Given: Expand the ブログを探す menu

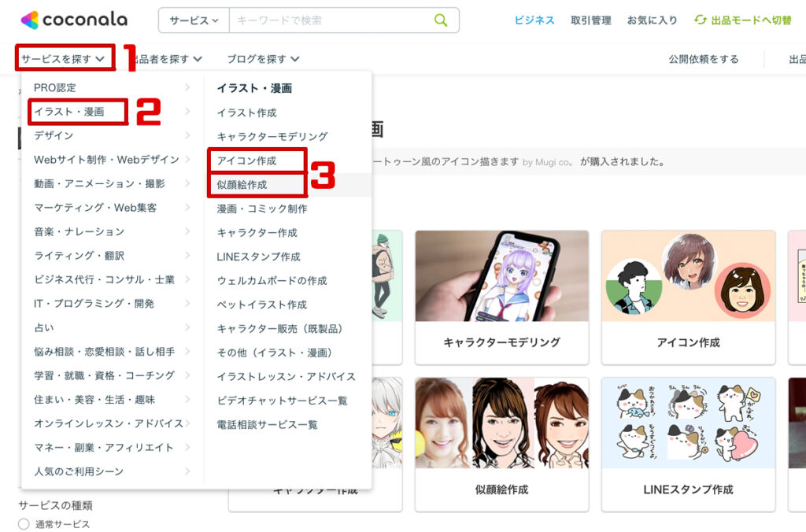Looking at the screenshot, I should click(263, 59).
